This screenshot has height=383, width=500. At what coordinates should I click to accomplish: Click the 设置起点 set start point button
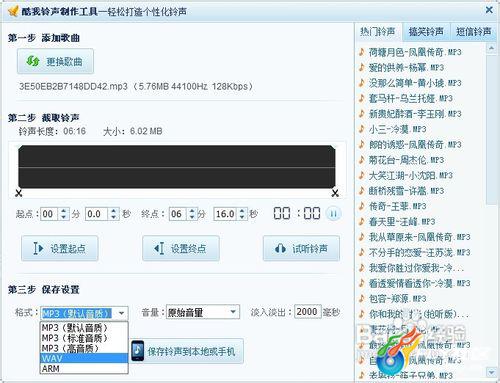tap(60, 248)
